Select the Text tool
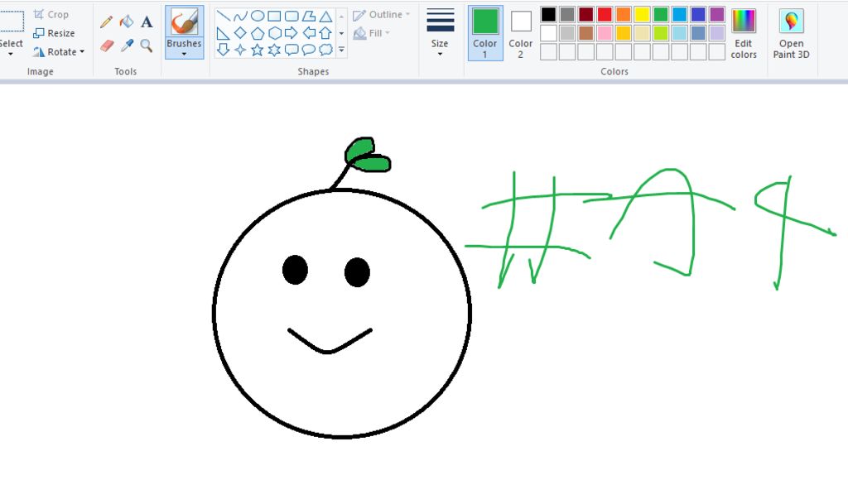Image resolution: width=848 pixels, height=504 pixels. click(147, 22)
